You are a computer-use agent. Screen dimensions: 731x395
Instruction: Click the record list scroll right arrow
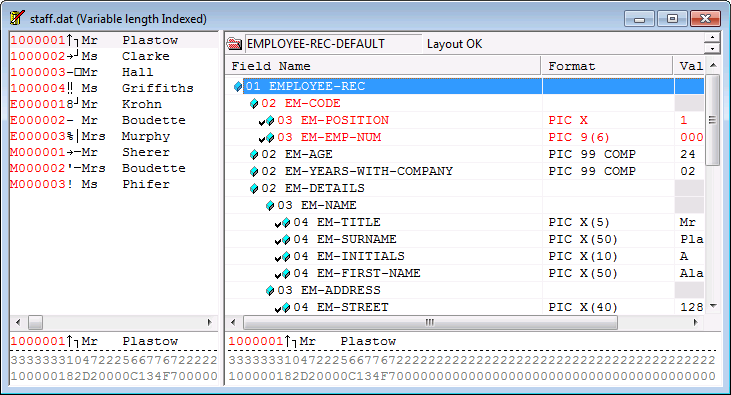[x=209, y=322]
